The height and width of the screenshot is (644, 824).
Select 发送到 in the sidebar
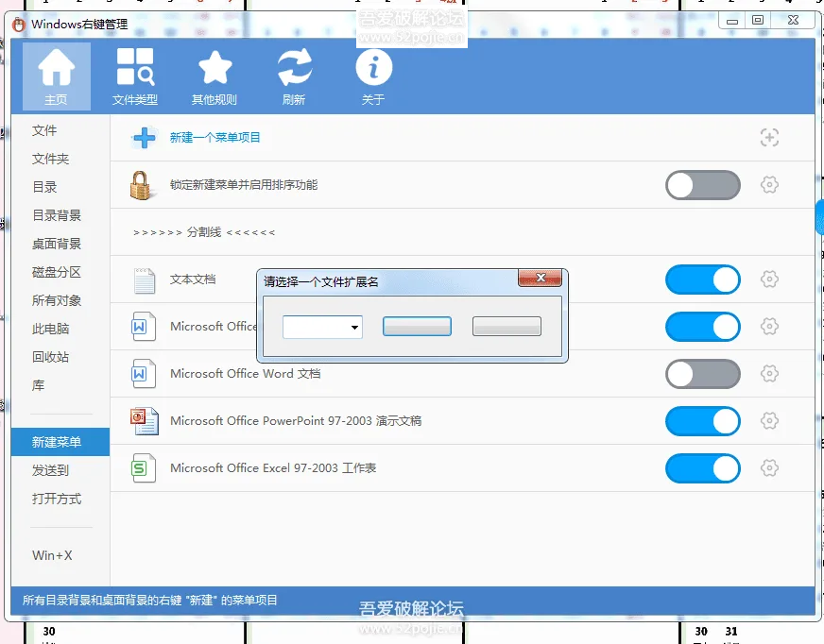point(50,470)
